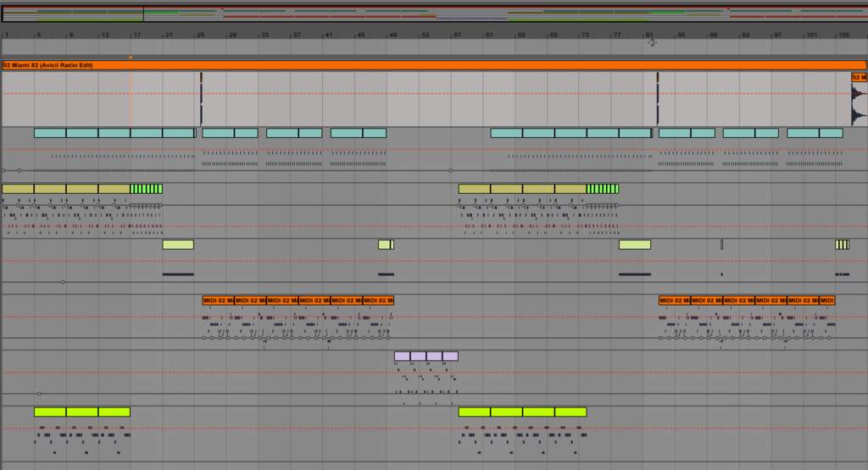The height and width of the screenshot is (470, 868).
Task: Select the green striped clip at bar 73
Action: click(603, 189)
